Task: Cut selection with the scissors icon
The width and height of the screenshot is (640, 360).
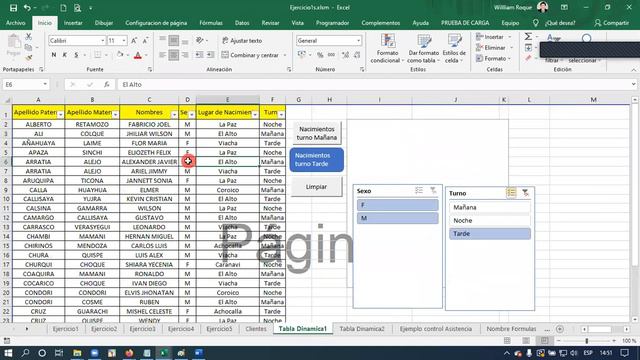Action: 28,37
